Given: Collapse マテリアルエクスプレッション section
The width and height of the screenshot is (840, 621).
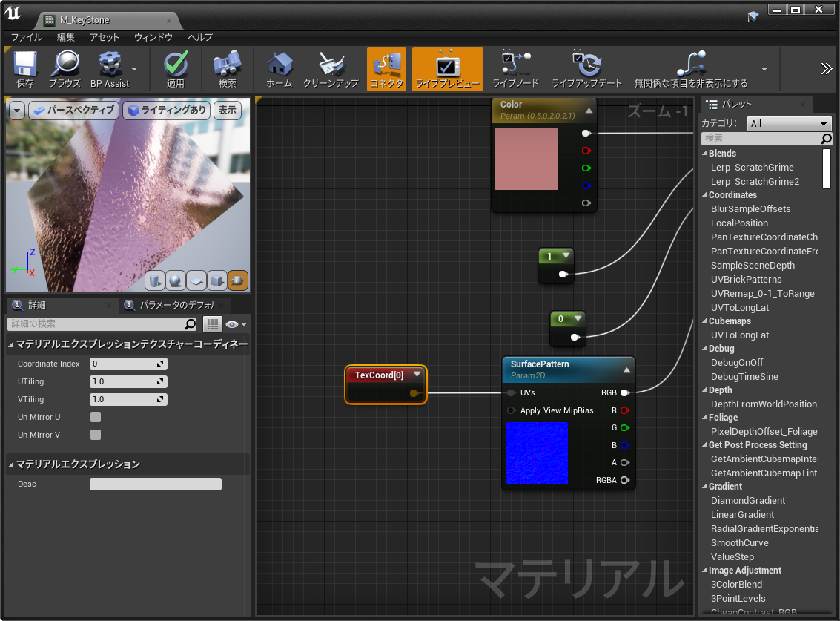Looking at the screenshot, I should (10, 465).
